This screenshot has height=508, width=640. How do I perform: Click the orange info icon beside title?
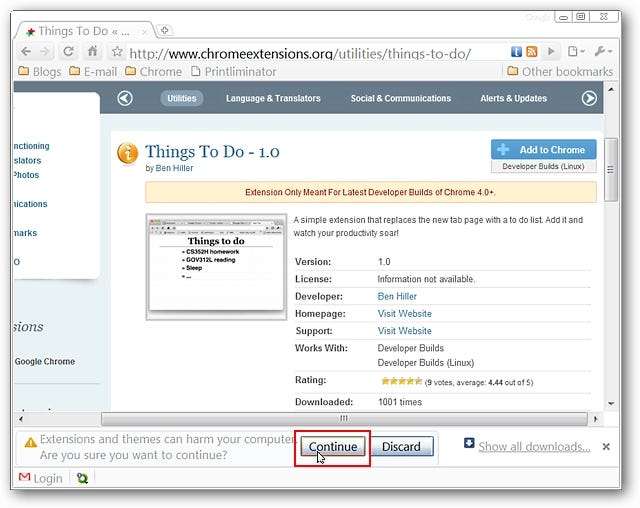point(127,153)
